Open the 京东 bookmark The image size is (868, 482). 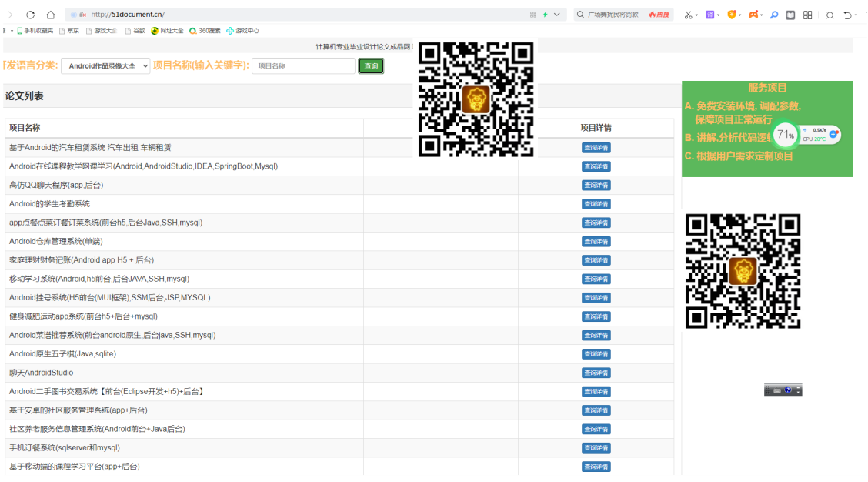[69, 31]
